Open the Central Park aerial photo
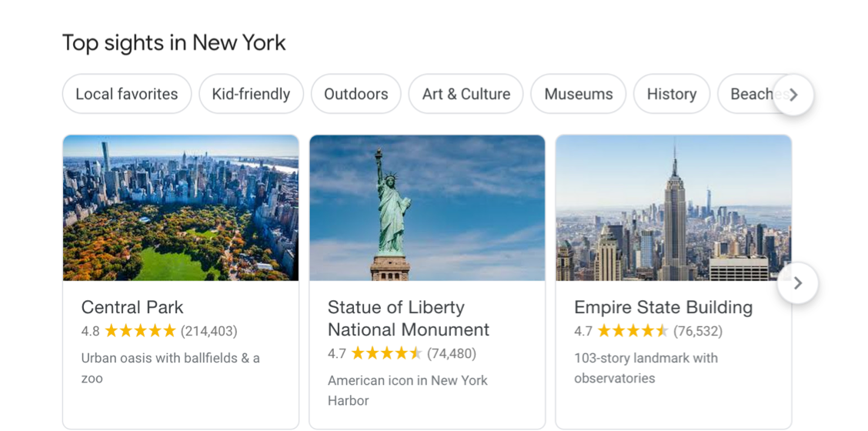The image size is (868, 431). pos(181,208)
